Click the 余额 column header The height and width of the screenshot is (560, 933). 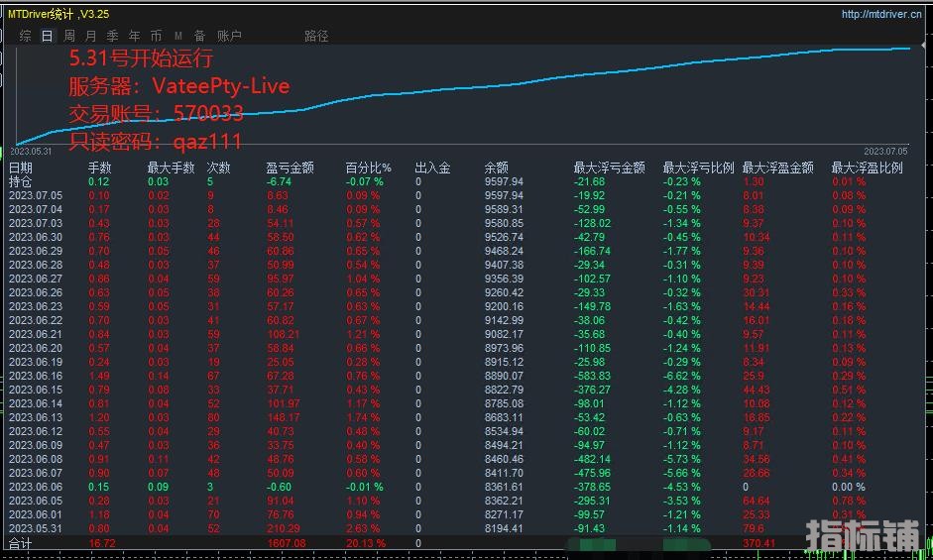click(x=496, y=168)
